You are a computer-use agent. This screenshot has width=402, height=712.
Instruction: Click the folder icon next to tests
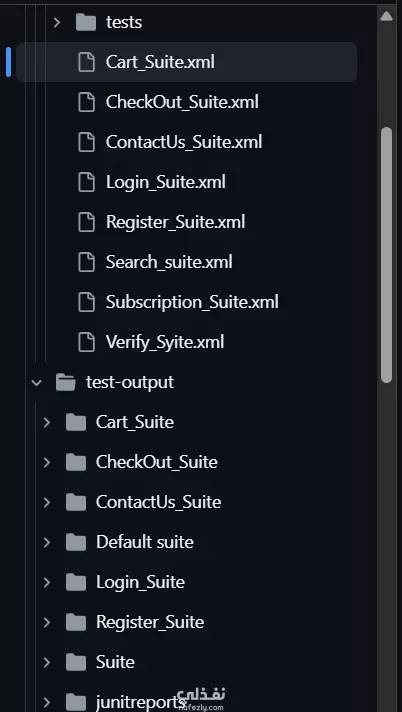coord(86,22)
